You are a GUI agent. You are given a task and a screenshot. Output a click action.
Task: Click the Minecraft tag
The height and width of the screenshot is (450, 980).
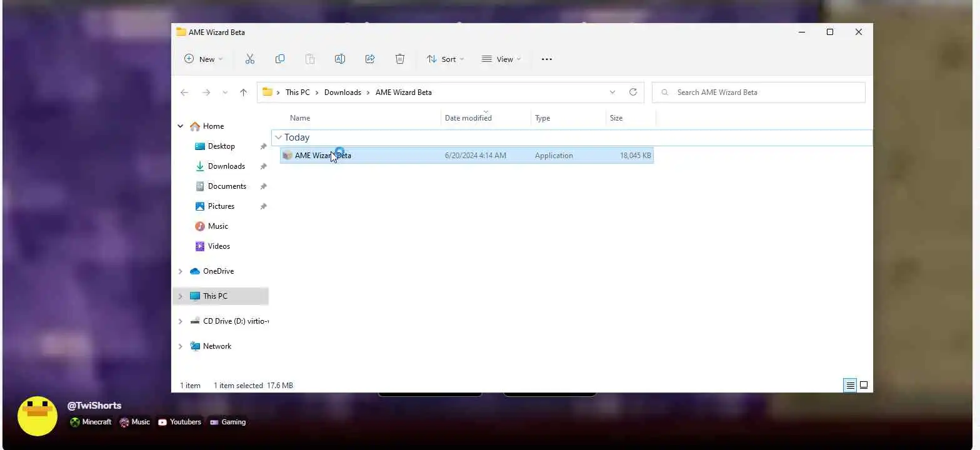tap(91, 422)
